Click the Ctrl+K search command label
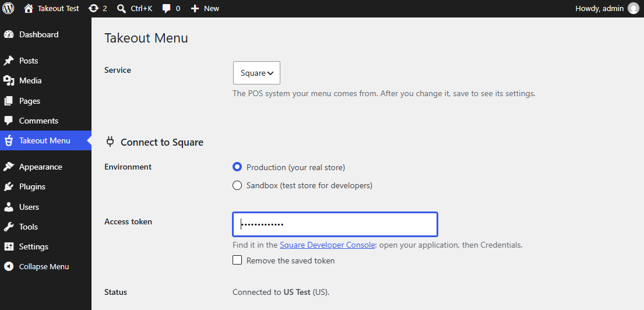Viewport: 644px width, 310px height. coord(141,9)
